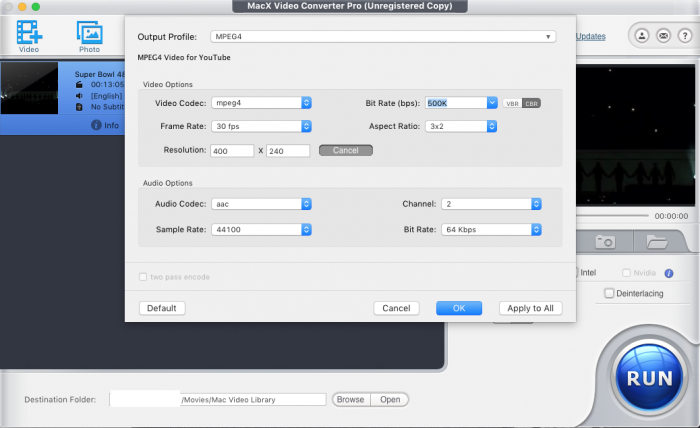The image size is (700, 428).
Task: Click the Default button
Action: 162,308
